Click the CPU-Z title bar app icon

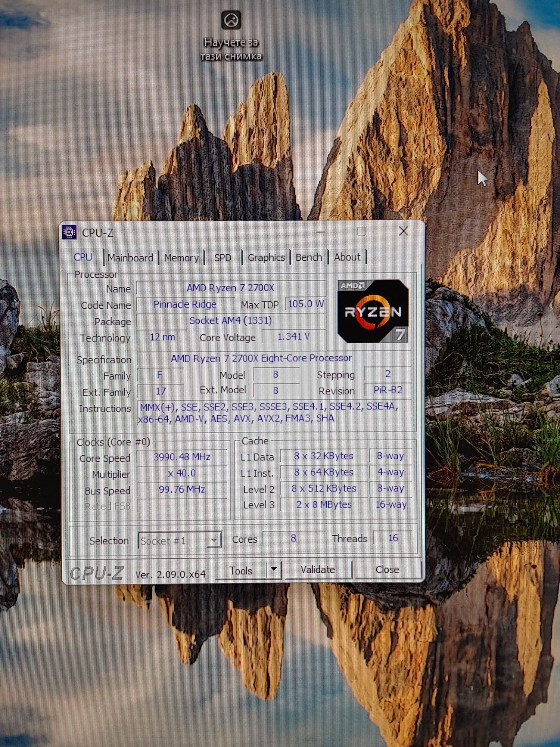click(69, 232)
